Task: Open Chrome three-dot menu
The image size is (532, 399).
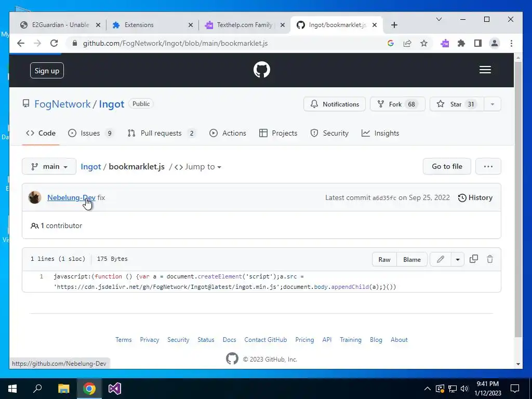Action: (x=511, y=44)
